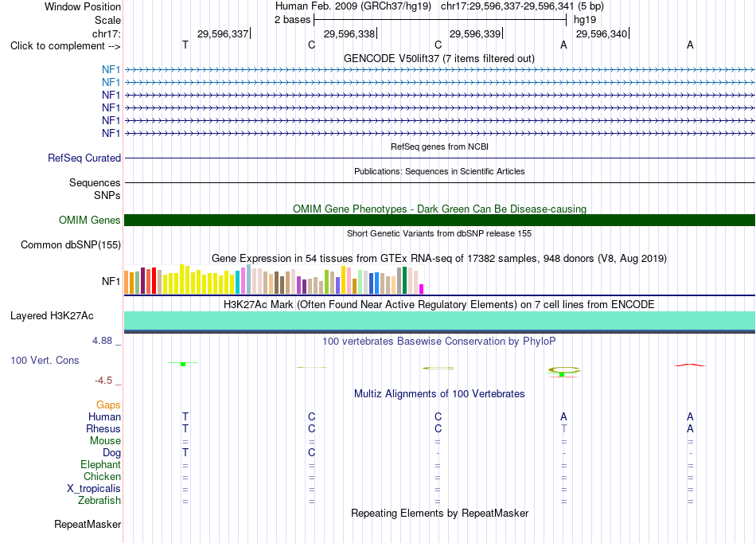Click the Human alignment row label
Screen dimensions: 756x543
coord(104,416)
